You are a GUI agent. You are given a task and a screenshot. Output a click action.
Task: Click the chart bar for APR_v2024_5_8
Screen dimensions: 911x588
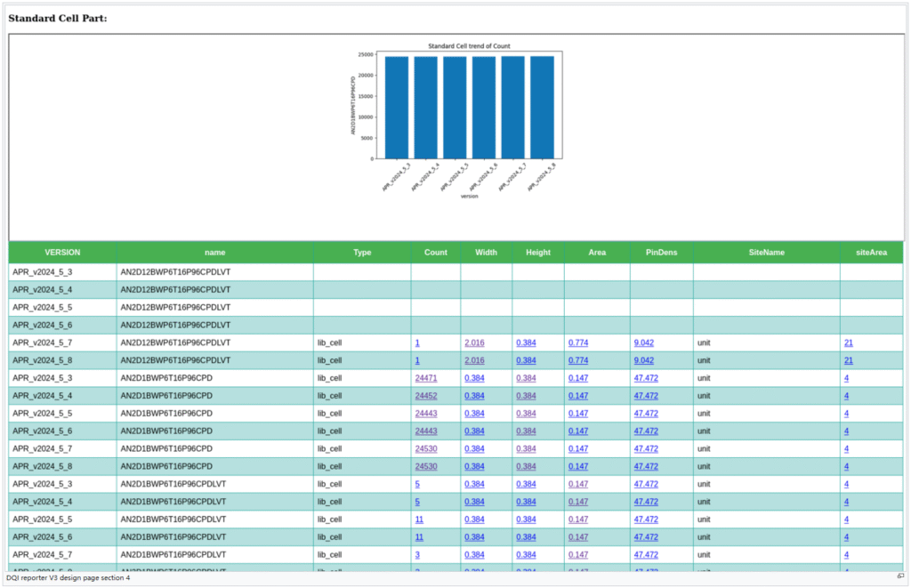point(542,107)
